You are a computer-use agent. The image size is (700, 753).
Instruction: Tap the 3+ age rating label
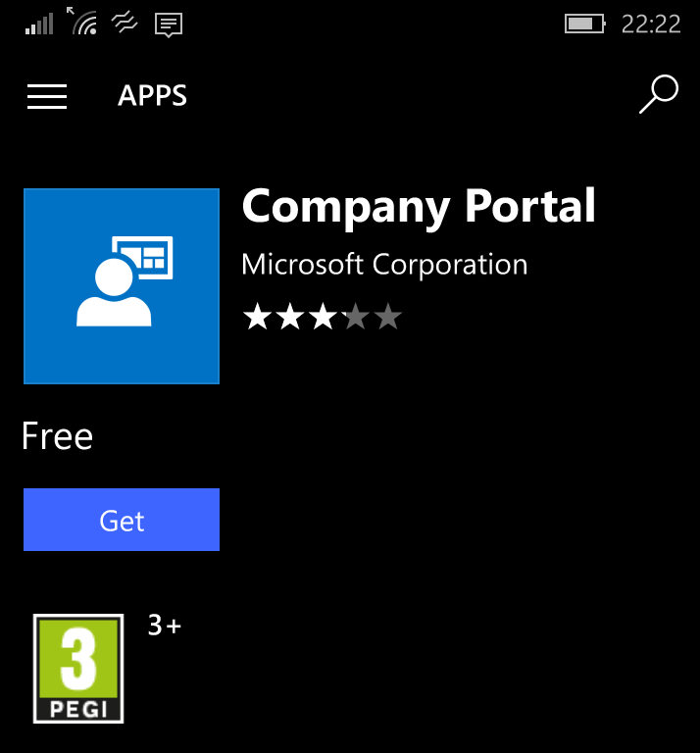pyautogui.click(x=165, y=626)
